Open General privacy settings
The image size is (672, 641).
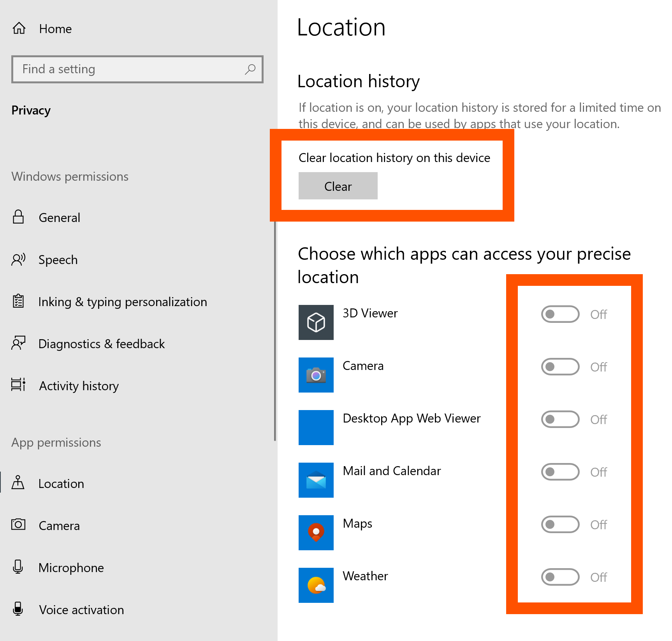click(59, 218)
